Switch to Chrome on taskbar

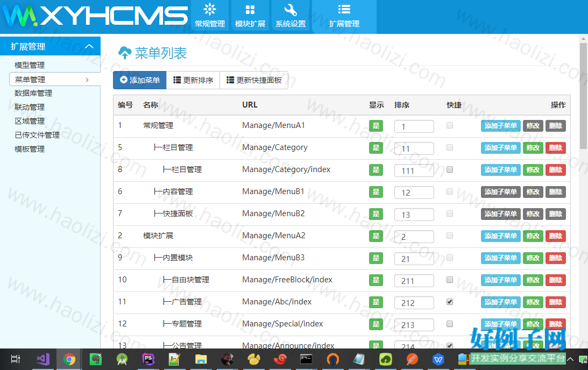(69, 359)
